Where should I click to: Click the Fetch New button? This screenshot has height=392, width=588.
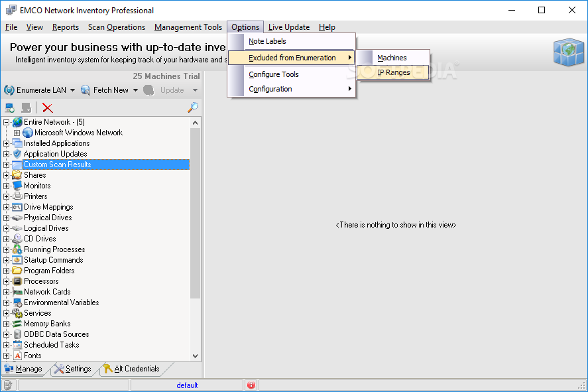105,90
